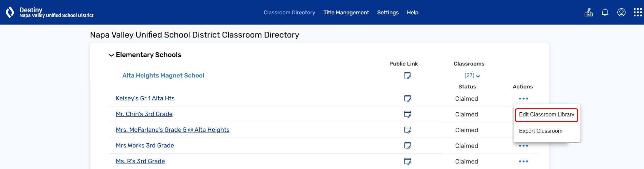Open actions ellipsis for Mrs.Works 3rd Grade
The width and height of the screenshot is (644, 169).
tap(524, 146)
